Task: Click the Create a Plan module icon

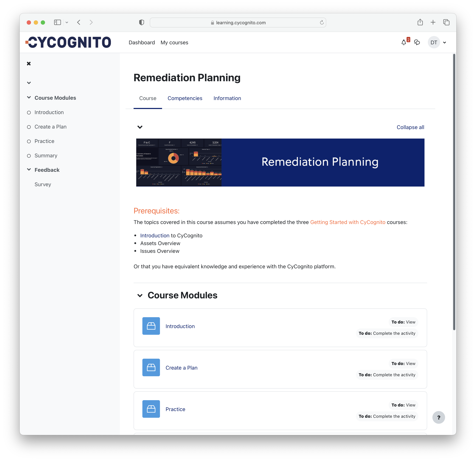Action: pos(151,367)
